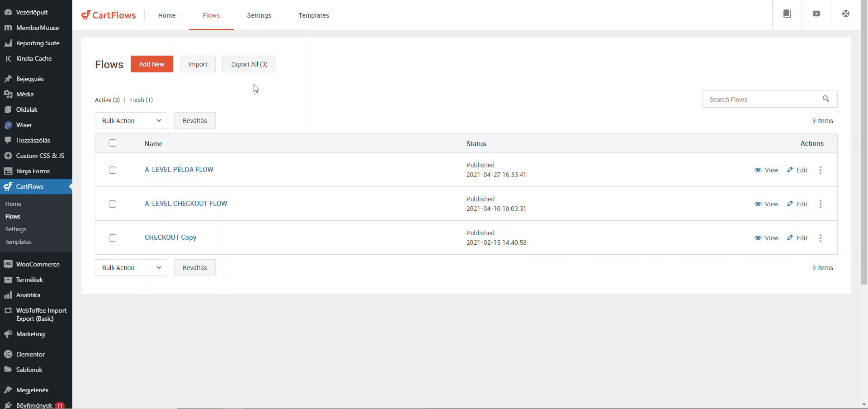Open Reporting Suite in the sidebar

(36, 43)
